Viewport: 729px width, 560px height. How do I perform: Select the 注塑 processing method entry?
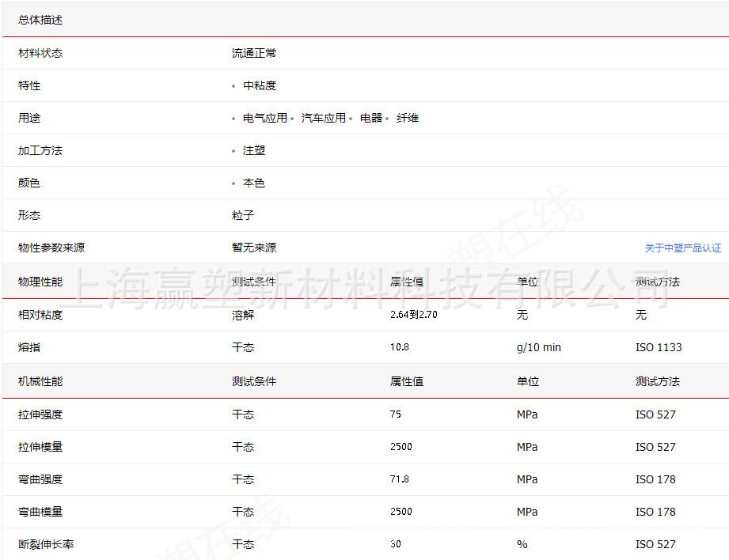click(253, 150)
